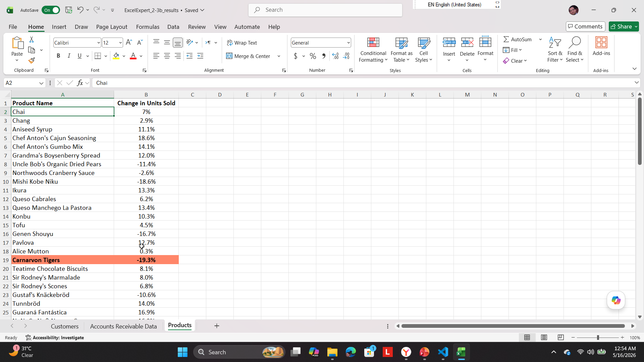Expand the formula bar chevron
644x362 pixels.
pyautogui.click(x=636, y=82)
